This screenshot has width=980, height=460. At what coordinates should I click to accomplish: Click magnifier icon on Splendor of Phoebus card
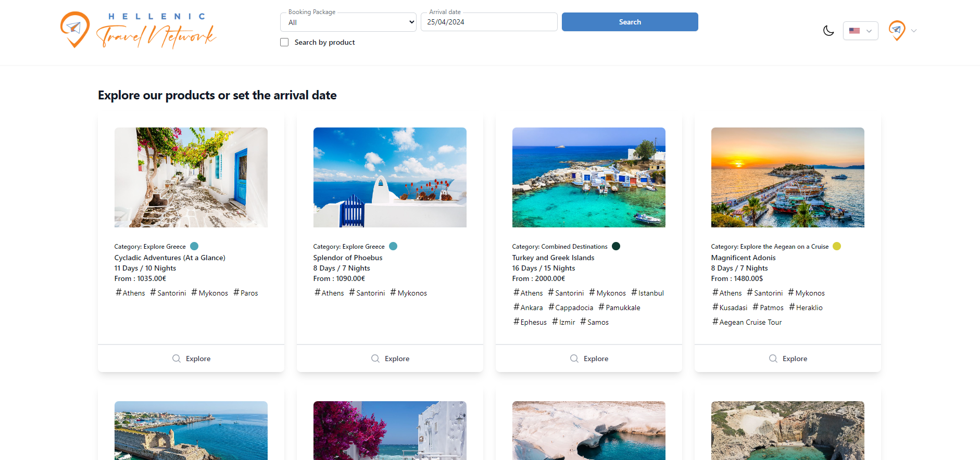tap(375, 359)
